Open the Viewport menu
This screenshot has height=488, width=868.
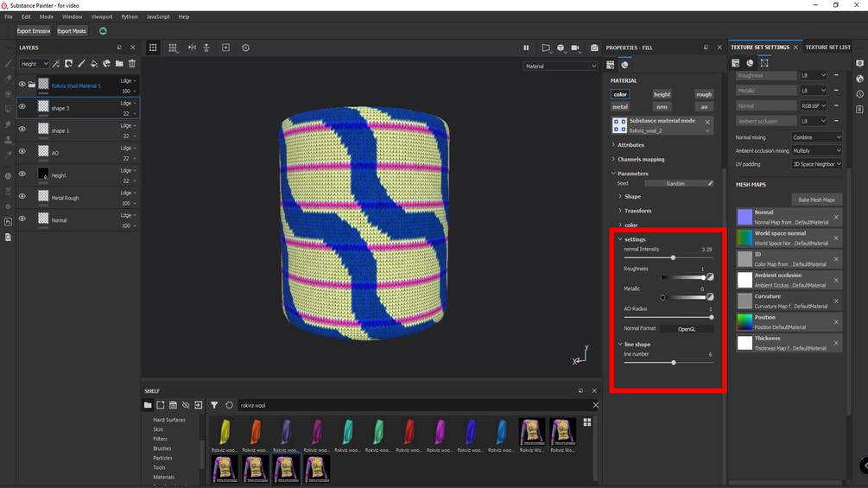[x=102, y=16]
